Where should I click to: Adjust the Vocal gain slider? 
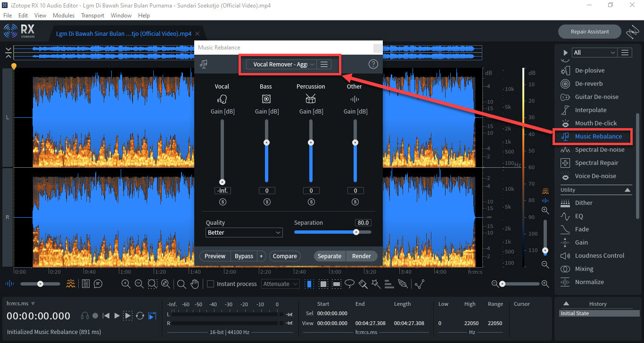point(222,151)
